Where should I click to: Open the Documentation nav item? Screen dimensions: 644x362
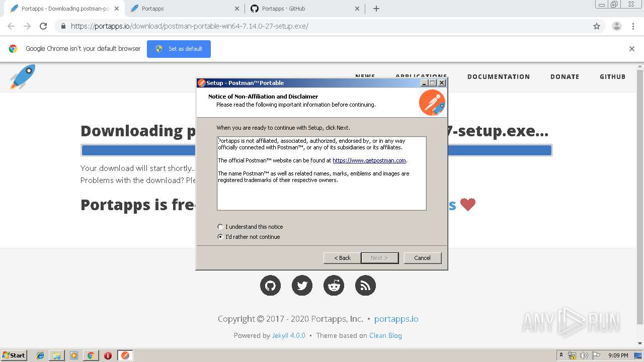tap(499, 77)
